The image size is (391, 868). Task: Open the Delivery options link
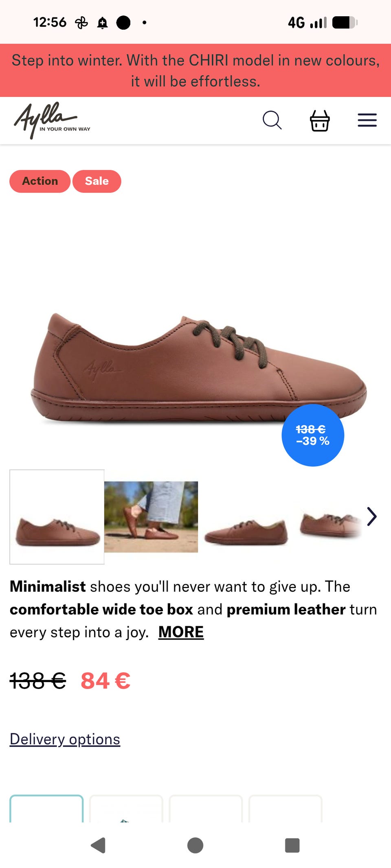tap(65, 739)
